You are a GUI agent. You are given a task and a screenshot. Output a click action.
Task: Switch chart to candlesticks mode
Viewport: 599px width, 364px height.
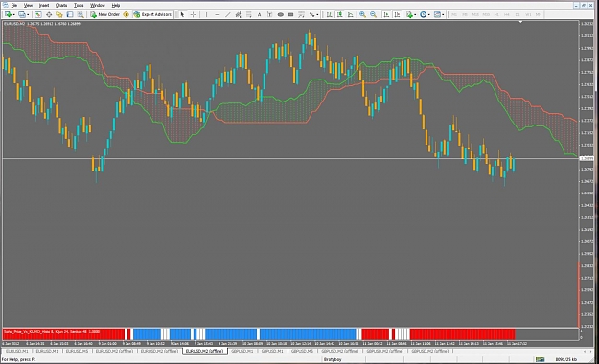[x=339, y=14]
